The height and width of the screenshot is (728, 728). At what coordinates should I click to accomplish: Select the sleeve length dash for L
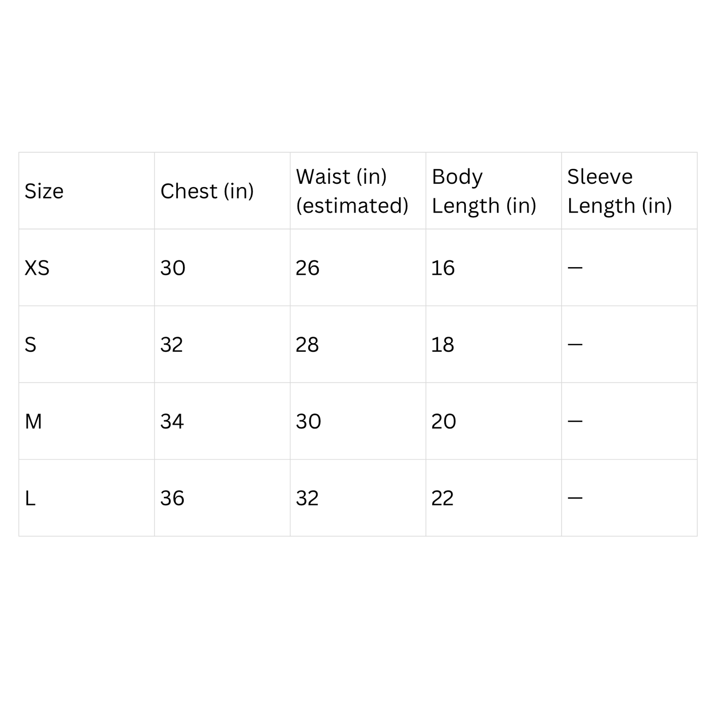coord(575,498)
